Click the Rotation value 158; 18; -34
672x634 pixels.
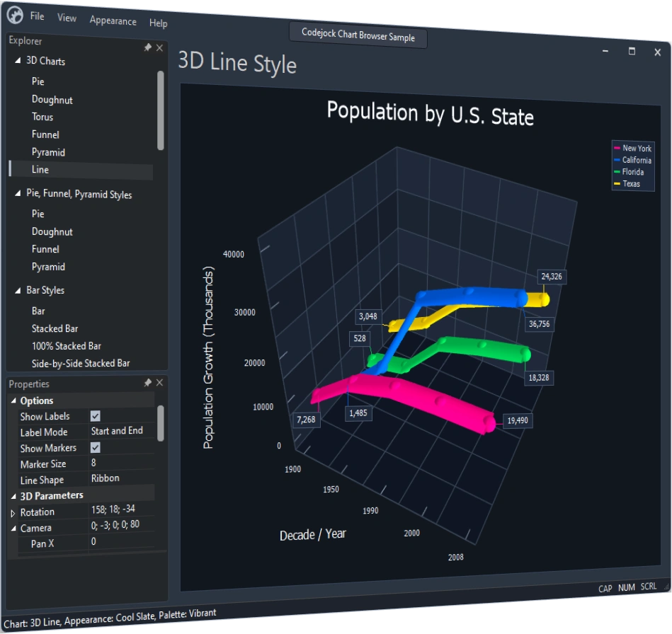coord(113,509)
